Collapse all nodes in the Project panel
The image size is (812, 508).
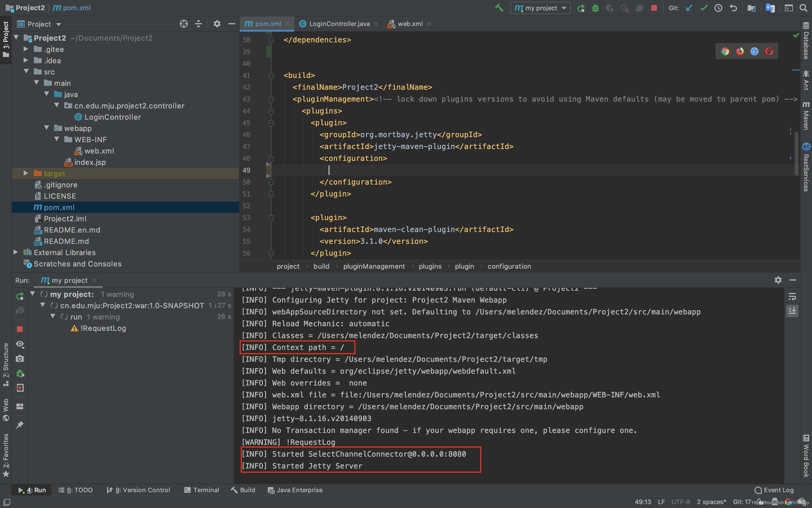[199, 24]
